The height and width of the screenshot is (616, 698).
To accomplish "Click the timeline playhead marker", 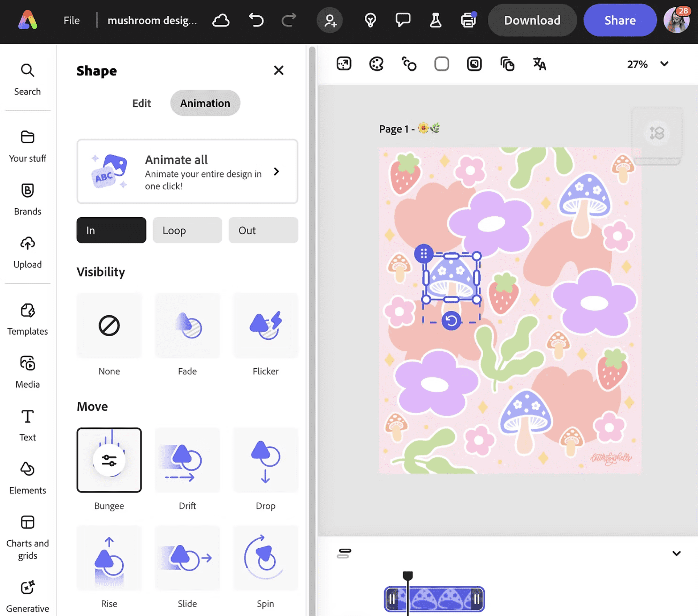I will [408, 576].
